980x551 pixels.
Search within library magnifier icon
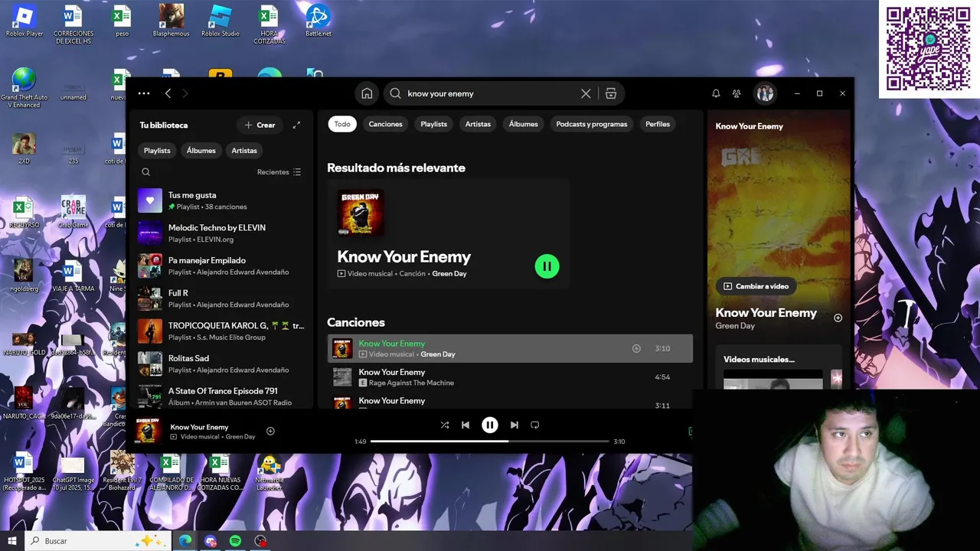tap(146, 172)
